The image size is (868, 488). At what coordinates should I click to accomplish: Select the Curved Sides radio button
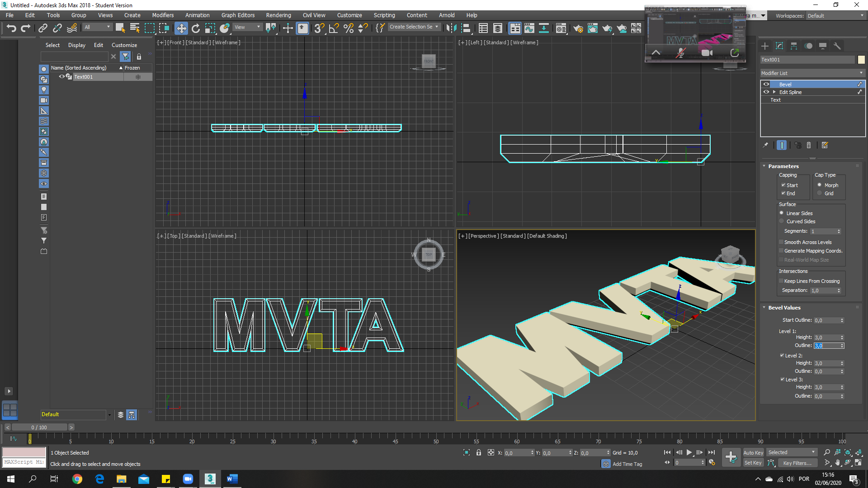tap(782, 221)
